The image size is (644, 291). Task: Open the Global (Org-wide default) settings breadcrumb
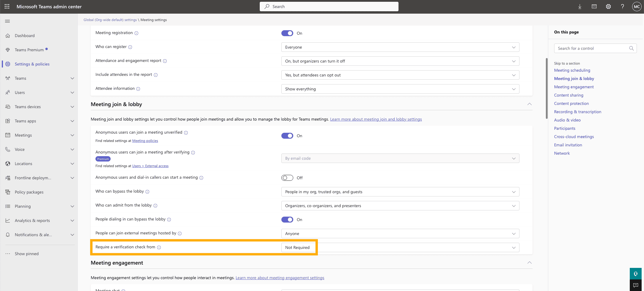click(110, 20)
